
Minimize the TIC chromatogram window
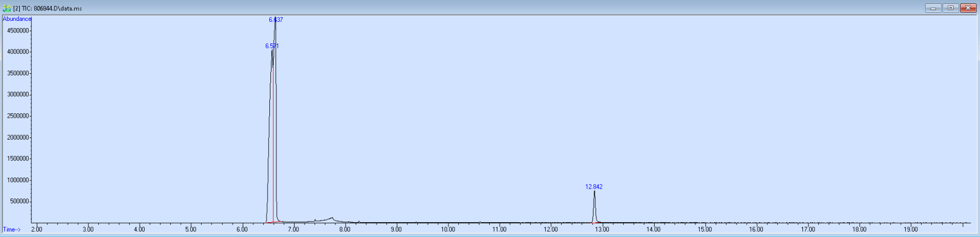[x=933, y=8]
